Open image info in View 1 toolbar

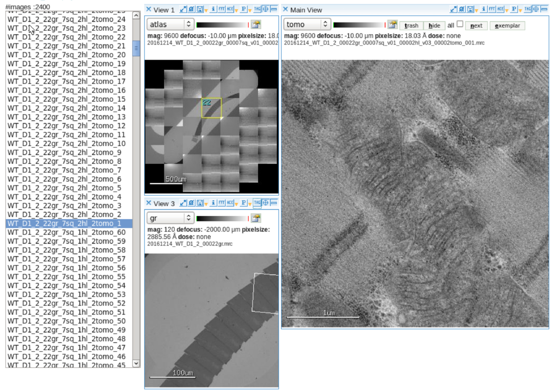(x=213, y=9)
